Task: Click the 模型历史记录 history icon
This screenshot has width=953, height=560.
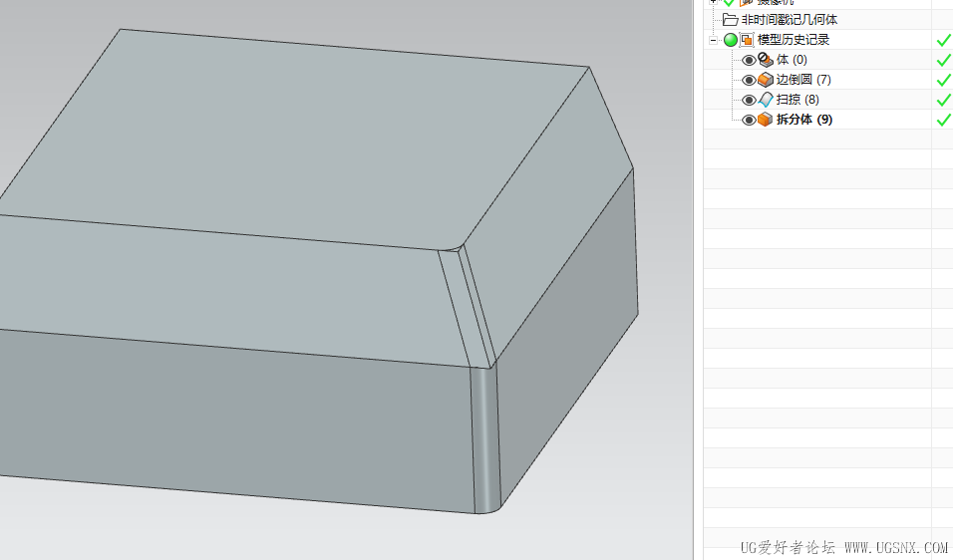Action: tap(747, 40)
